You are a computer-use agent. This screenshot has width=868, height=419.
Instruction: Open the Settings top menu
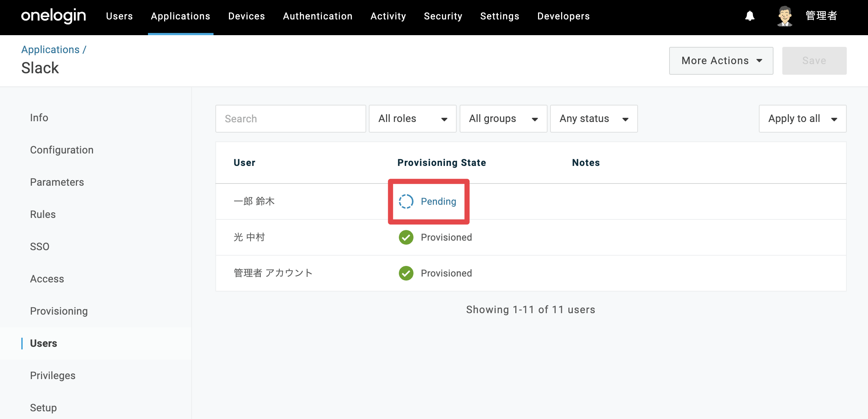pos(500,16)
